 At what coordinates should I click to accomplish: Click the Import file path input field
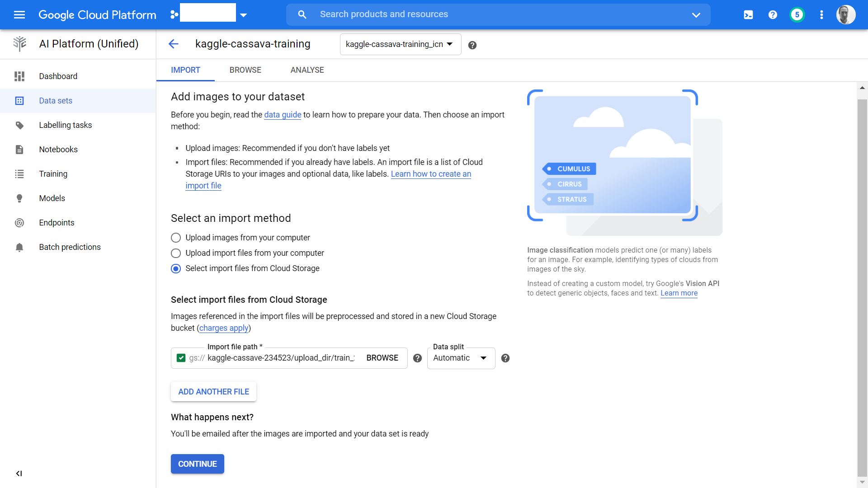280,358
